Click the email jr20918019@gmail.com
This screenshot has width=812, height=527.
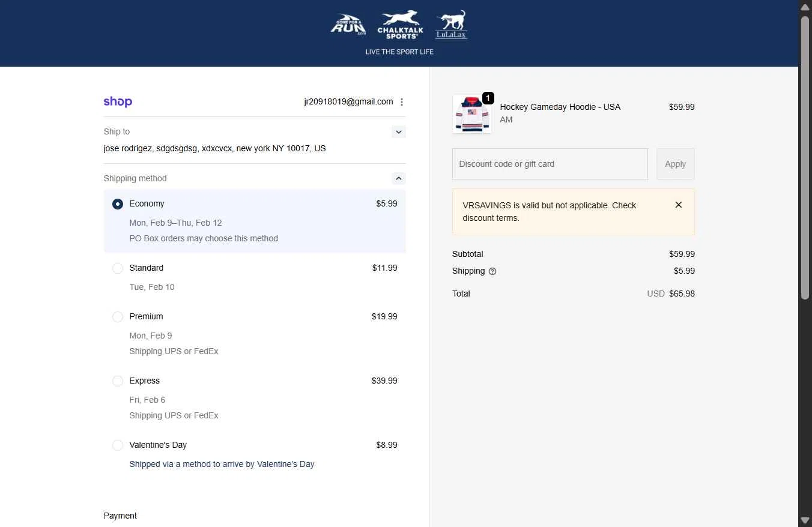click(x=348, y=101)
